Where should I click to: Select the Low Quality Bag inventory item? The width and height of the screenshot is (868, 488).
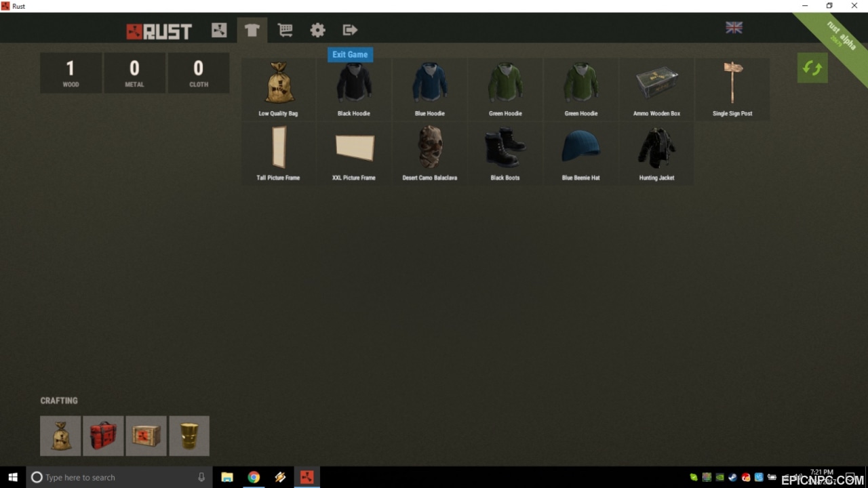click(279, 89)
